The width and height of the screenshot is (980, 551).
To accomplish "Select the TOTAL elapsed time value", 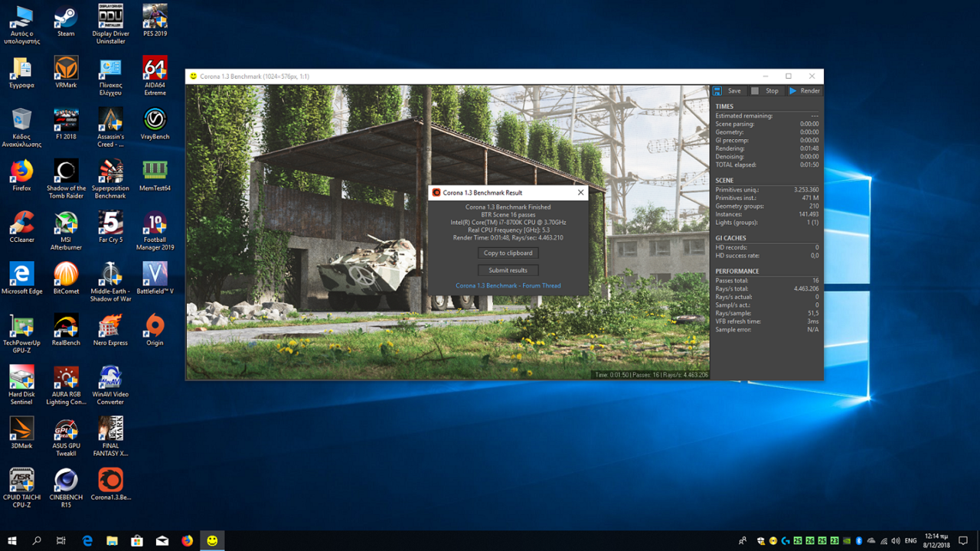I will (810, 165).
